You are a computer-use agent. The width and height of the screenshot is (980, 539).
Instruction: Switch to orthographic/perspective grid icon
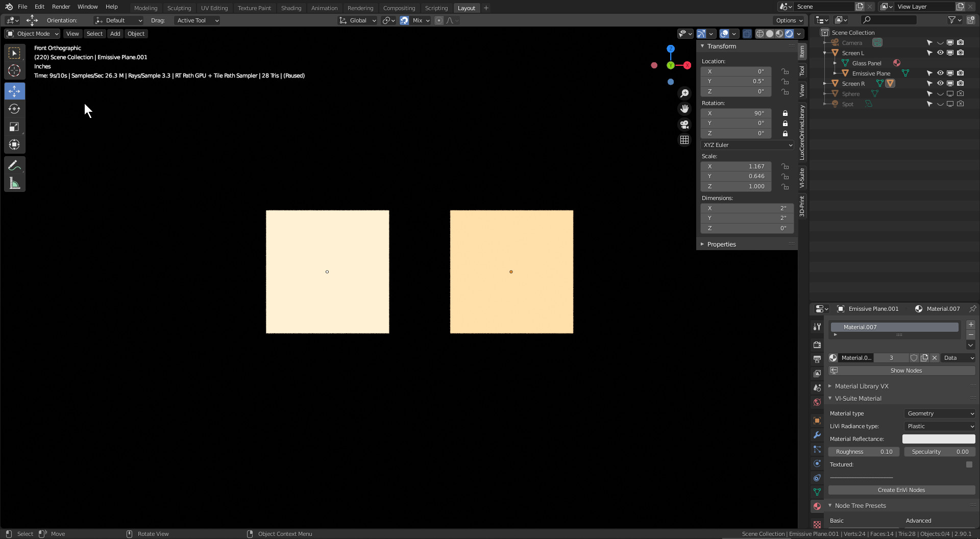pyautogui.click(x=684, y=140)
